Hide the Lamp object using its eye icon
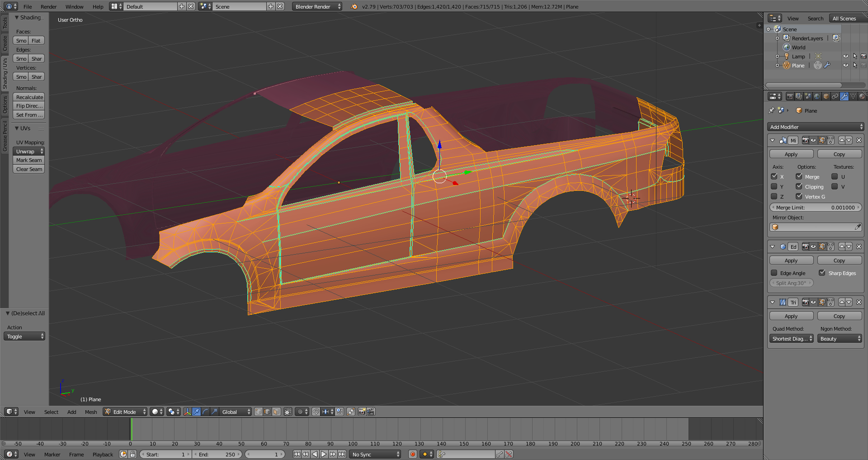This screenshot has width=868, height=460. click(845, 56)
